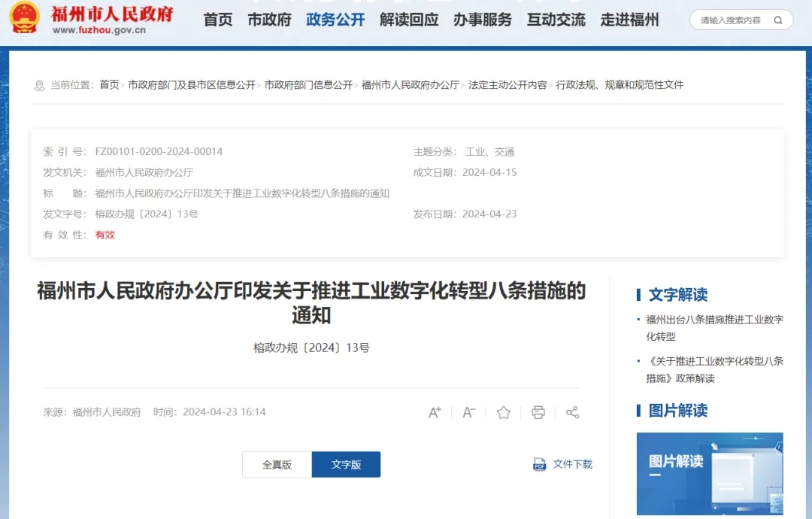This screenshot has height=519, width=812.
Task: Click 工业、交通 topic category value
Action: point(489,152)
